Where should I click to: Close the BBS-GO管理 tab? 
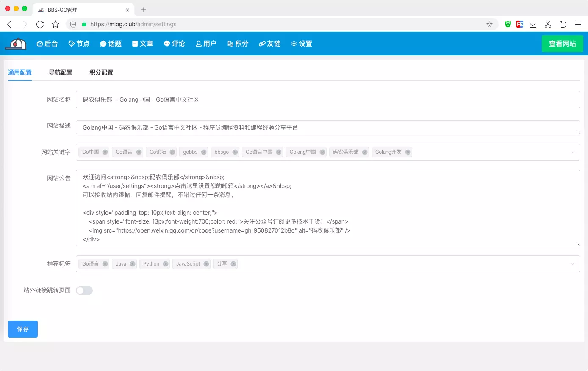[128, 10]
